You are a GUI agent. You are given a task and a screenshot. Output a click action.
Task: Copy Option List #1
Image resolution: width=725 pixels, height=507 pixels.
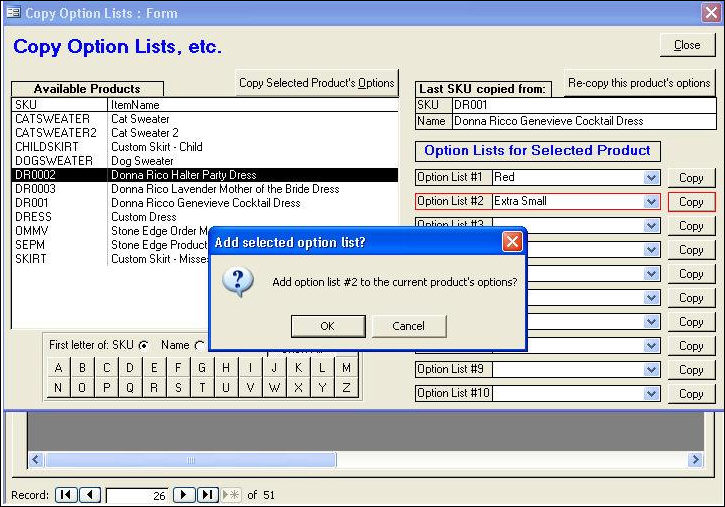(691, 178)
